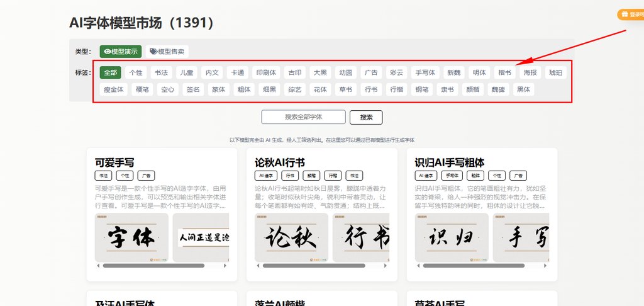Click the horizontal scrollbar in 可爱手写 card

(x=153, y=266)
